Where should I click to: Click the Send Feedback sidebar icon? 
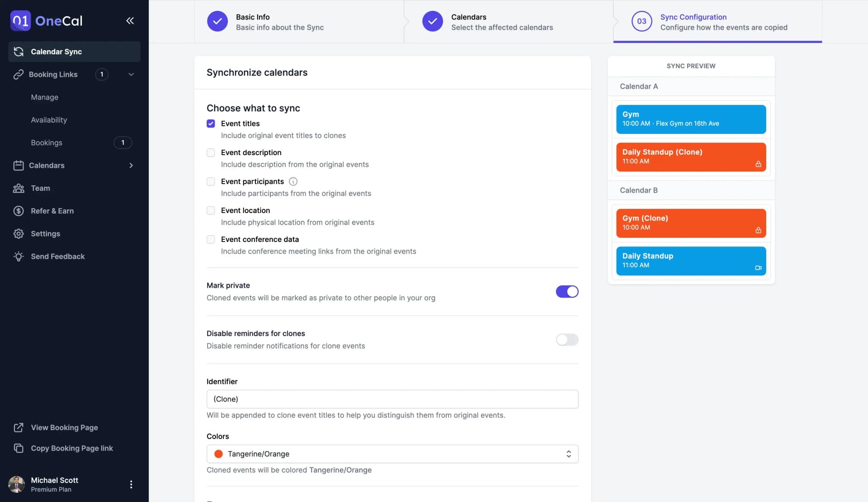tap(18, 256)
